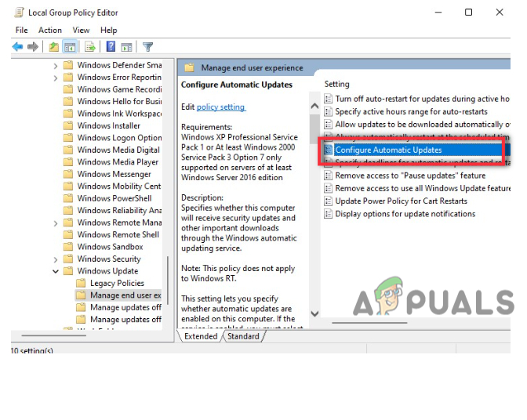527x420 pixels.
Task: Select Windows Media Player tree item
Action: click(x=118, y=162)
